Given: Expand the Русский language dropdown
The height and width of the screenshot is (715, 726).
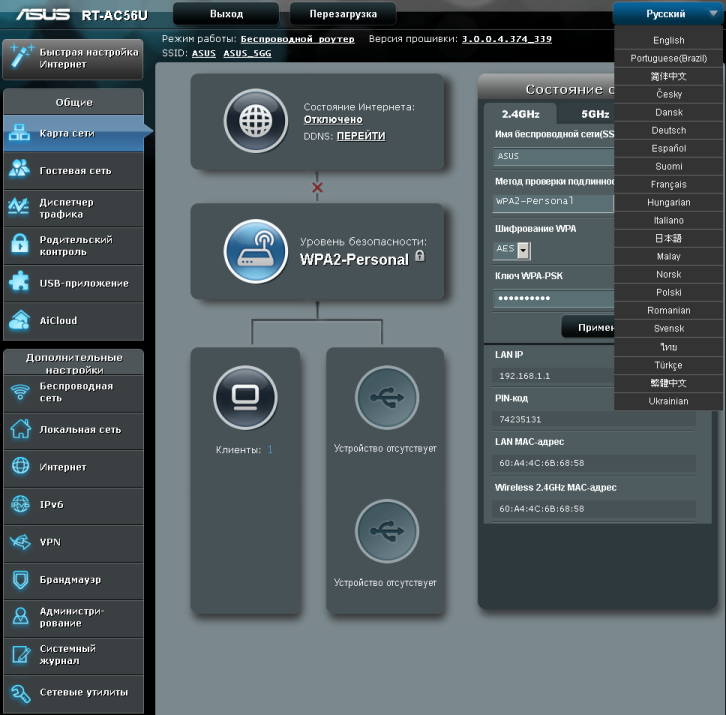Looking at the screenshot, I should tap(668, 15).
